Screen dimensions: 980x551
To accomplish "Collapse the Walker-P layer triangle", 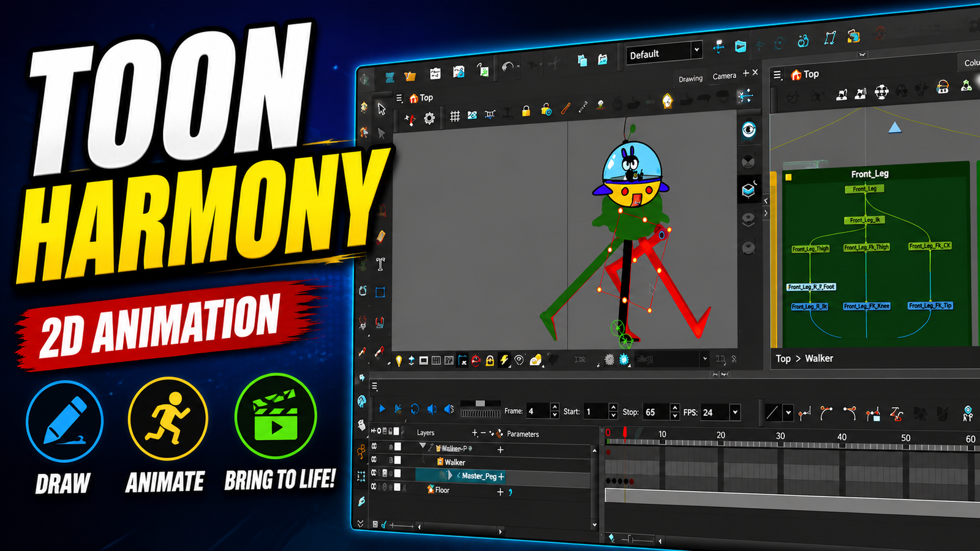I will (423, 446).
